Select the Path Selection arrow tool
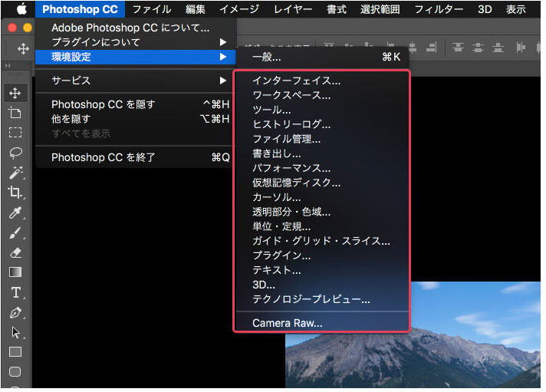 [x=15, y=332]
